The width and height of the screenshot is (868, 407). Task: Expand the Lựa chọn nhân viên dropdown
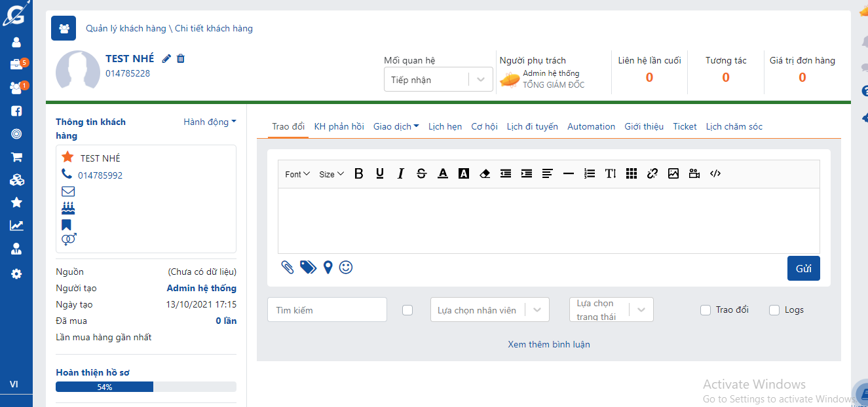click(x=489, y=310)
